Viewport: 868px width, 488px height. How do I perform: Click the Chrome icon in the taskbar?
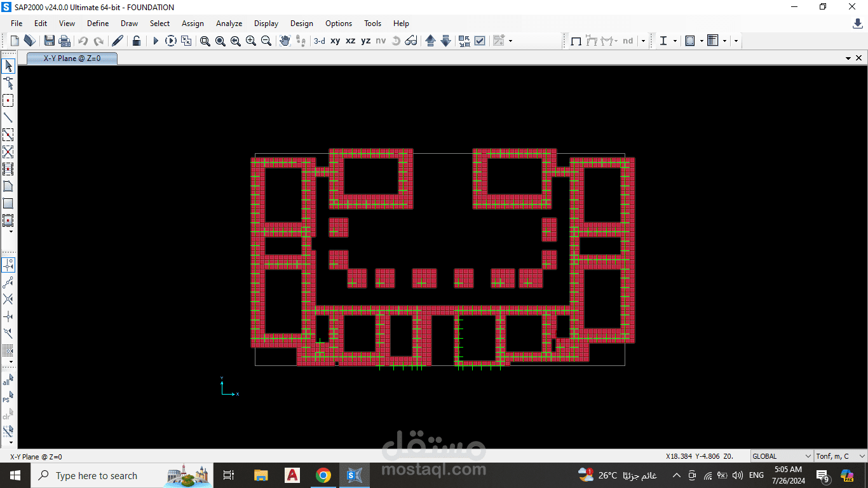323,475
